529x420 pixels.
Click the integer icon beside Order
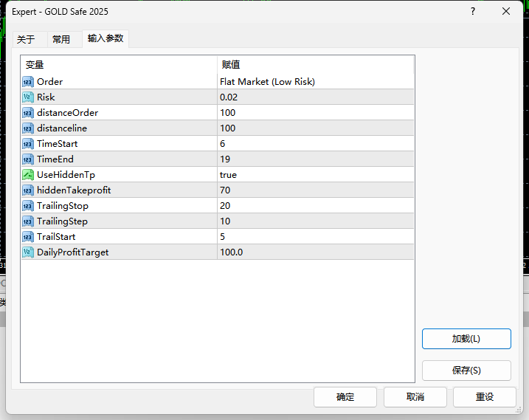coord(28,82)
